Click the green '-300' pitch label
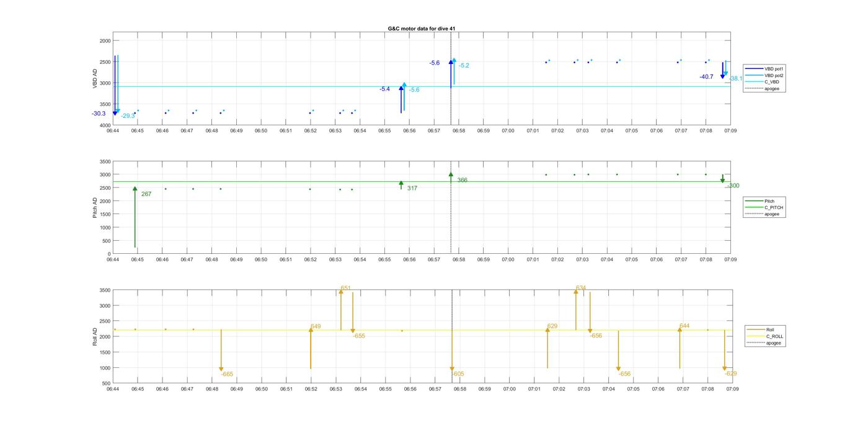 point(733,186)
